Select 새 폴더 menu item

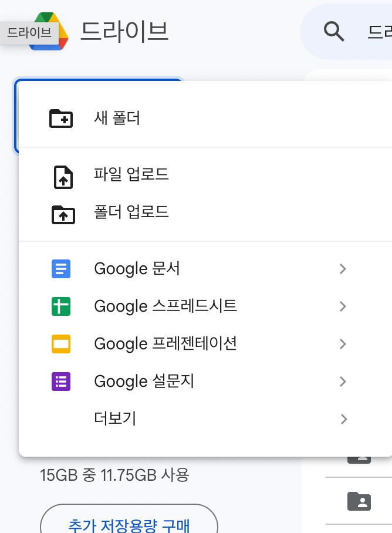[117, 119]
